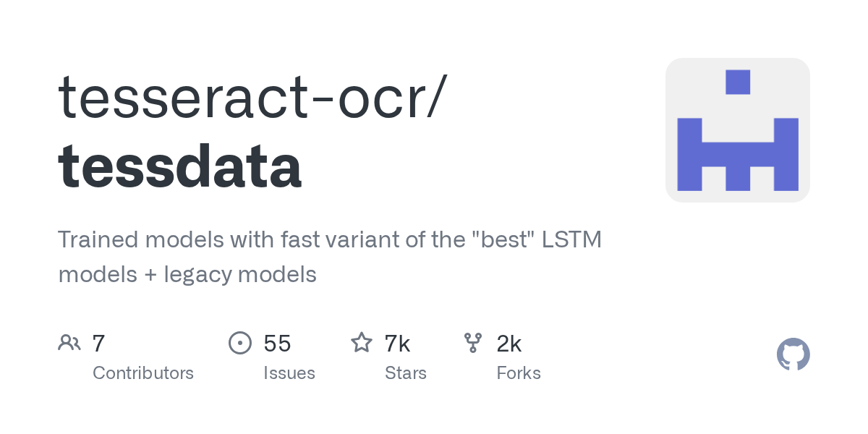The width and height of the screenshot is (868, 434).
Task: Click the Contributors label
Action: click(143, 373)
